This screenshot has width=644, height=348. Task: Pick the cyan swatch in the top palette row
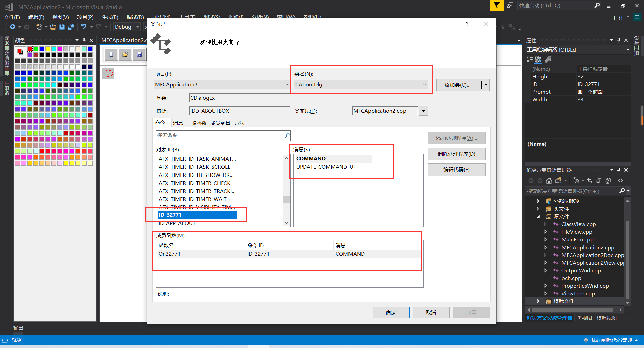(54, 49)
